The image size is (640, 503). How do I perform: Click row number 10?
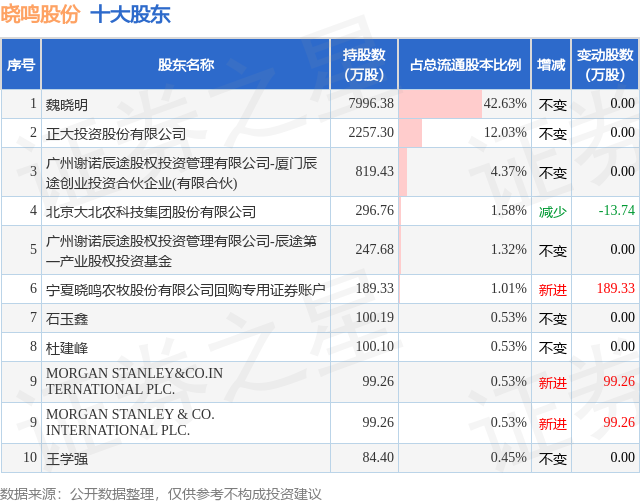(30, 457)
